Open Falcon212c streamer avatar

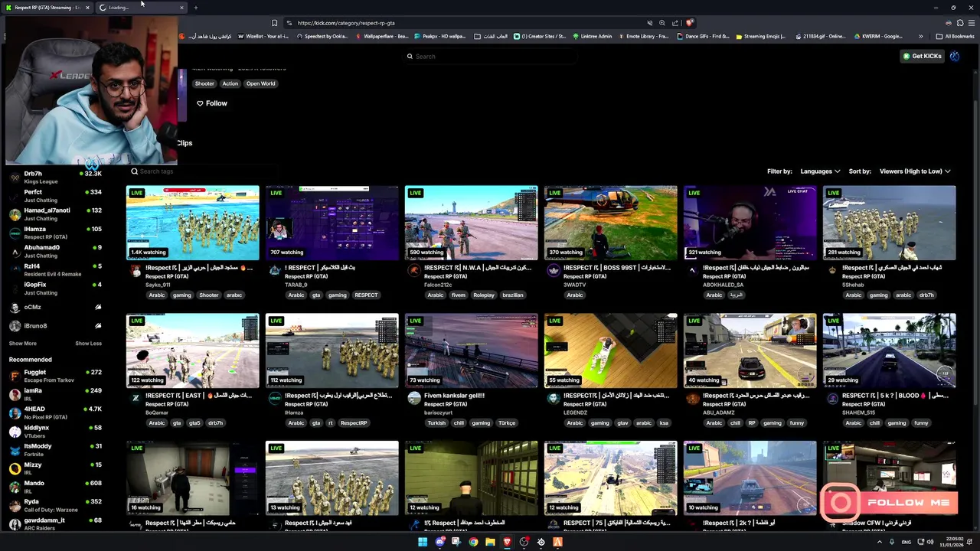[414, 271]
